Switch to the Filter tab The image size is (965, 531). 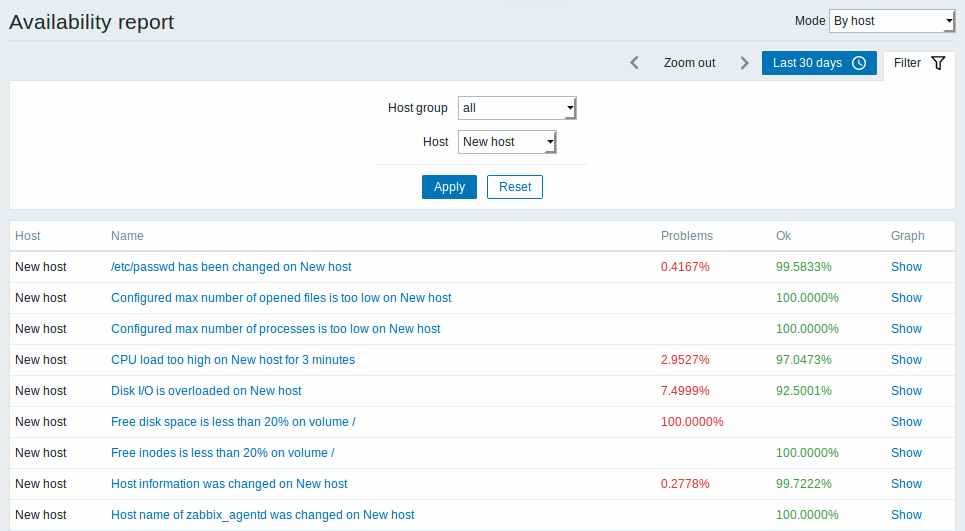pyautogui.click(x=919, y=63)
